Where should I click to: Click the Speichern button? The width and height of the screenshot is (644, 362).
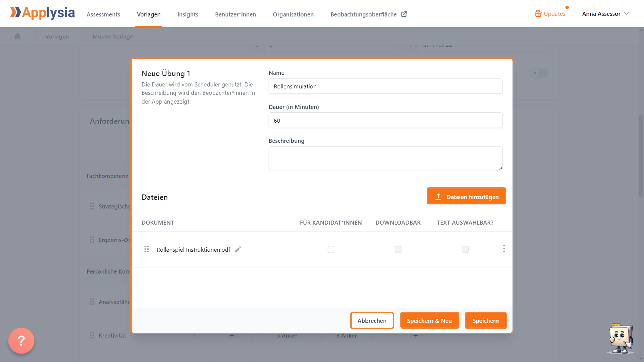pos(485,320)
